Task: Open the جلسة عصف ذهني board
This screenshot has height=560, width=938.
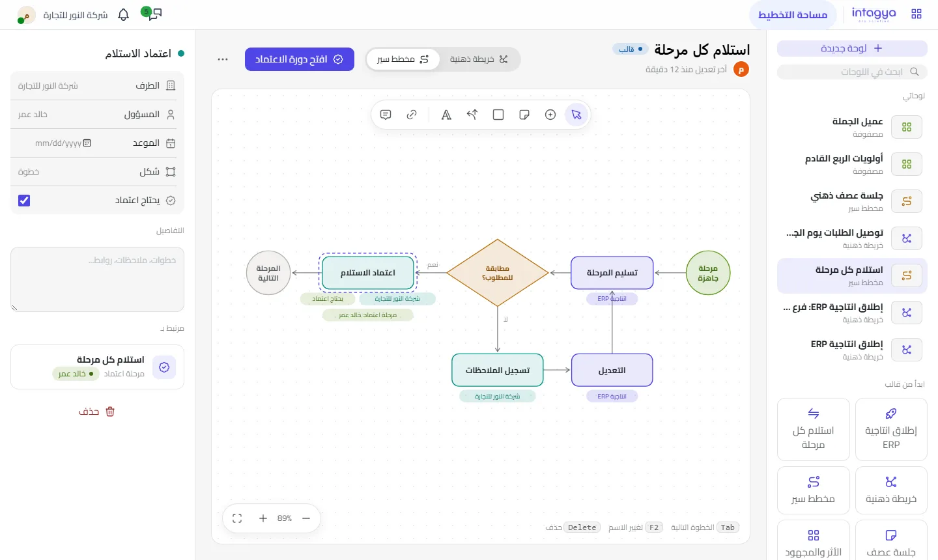Action: [852, 201]
